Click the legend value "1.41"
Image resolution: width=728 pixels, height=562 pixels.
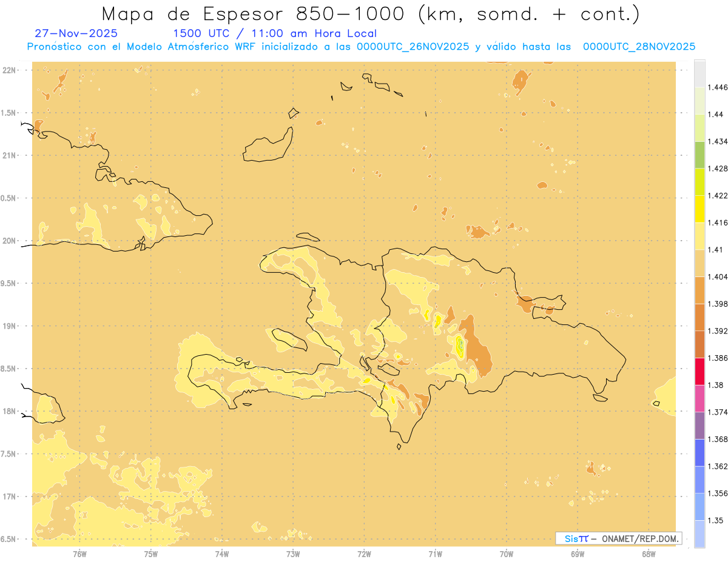tap(716, 250)
